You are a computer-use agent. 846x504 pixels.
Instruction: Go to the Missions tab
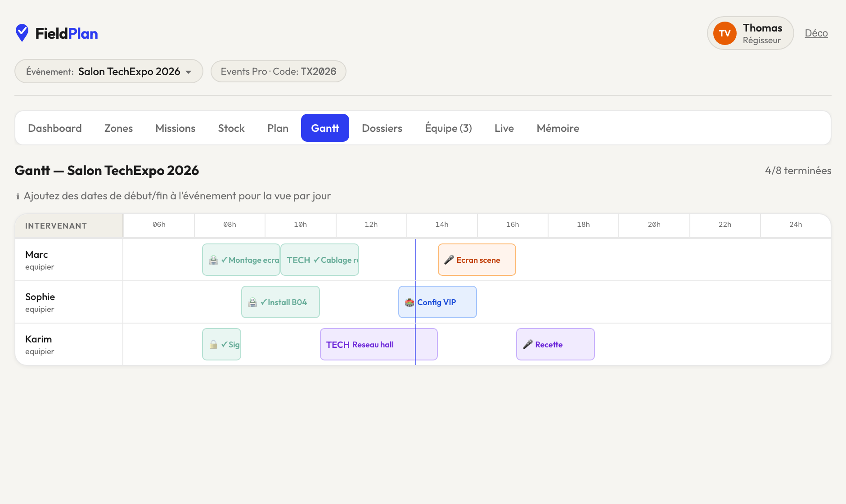click(x=175, y=128)
